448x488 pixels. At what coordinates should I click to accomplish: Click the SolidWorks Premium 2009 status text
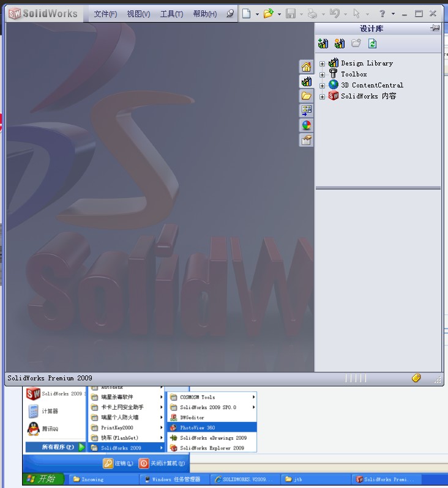tap(50, 378)
